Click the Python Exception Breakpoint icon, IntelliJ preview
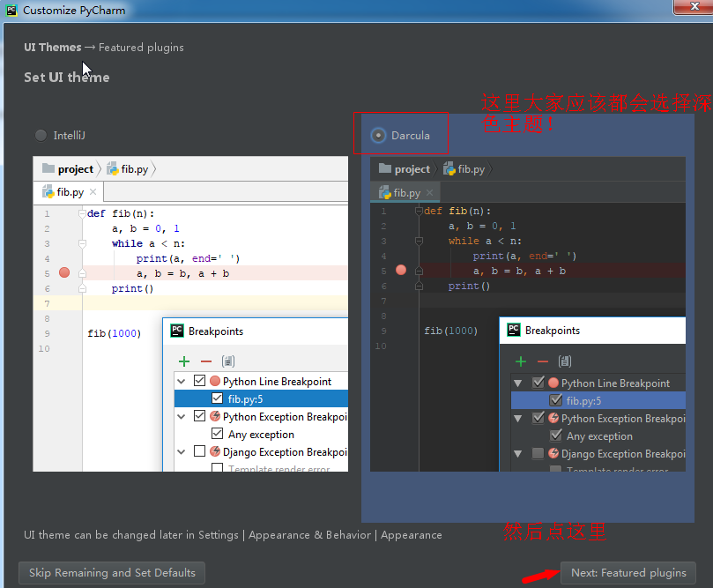This screenshot has height=588, width=713. (x=215, y=416)
